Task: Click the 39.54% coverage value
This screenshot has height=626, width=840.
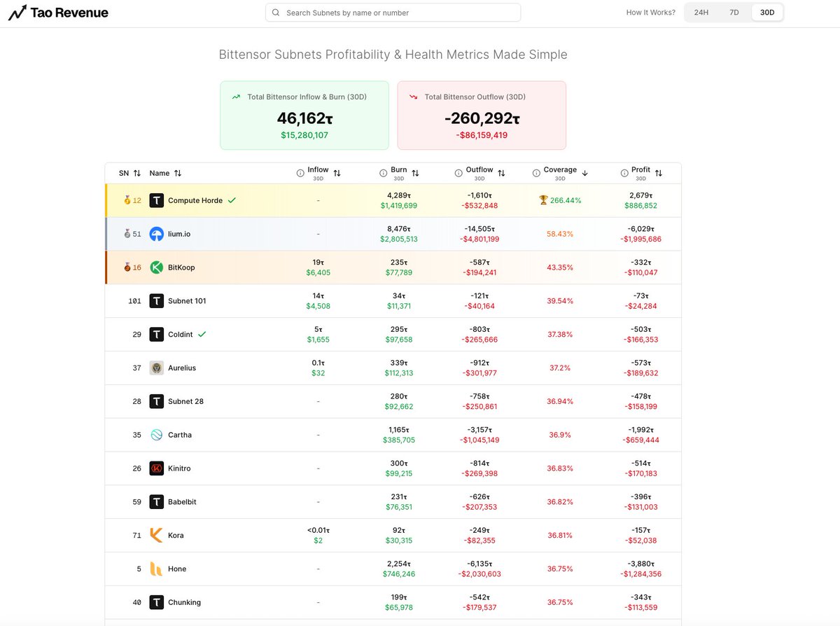Action: click(560, 301)
